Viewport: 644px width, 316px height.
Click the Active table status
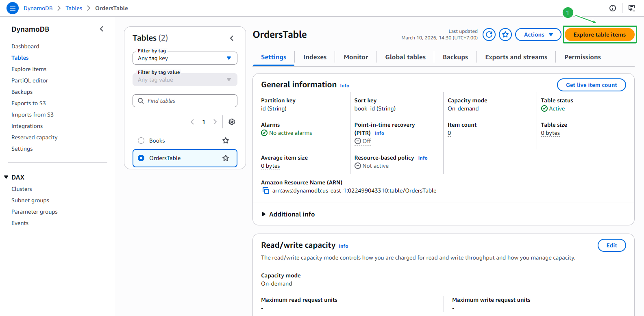[x=553, y=108]
